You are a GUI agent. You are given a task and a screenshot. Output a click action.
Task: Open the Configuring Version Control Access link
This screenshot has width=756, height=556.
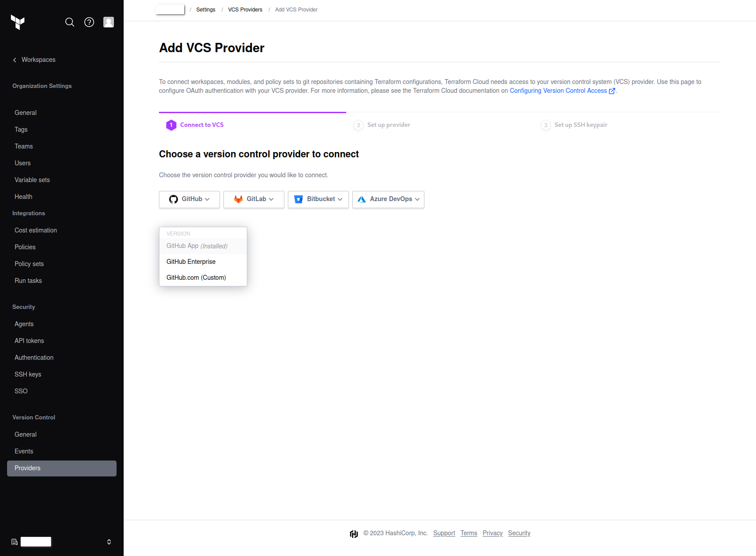click(x=558, y=91)
